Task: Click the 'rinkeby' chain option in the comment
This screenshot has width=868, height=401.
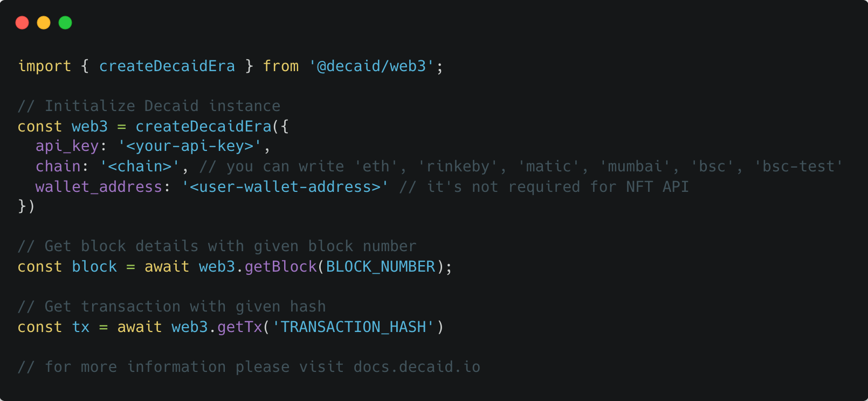Action: tap(458, 167)
